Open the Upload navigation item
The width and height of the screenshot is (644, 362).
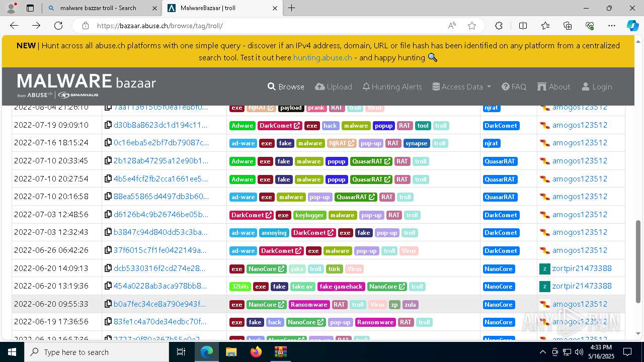334,86
